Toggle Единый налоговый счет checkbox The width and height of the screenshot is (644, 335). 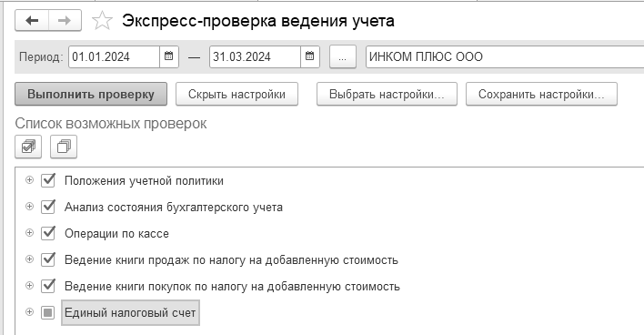(48, 312)
